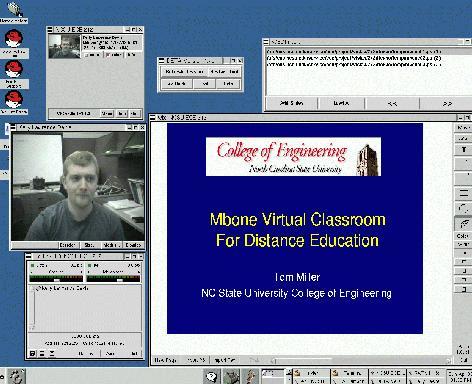The height and width of the screenshot is (384, 472).
Task: Toggle the right green audio checkbox
Action: click(90, 266)
